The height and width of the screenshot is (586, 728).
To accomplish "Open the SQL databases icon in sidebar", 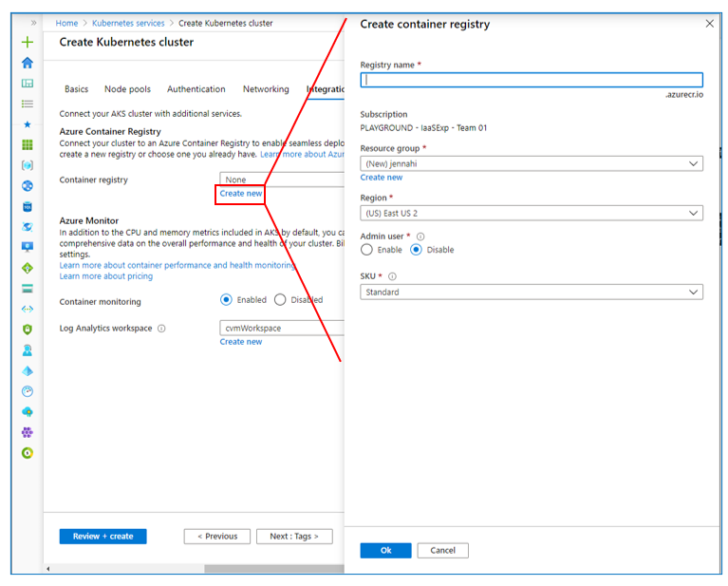I will [28, 206].
